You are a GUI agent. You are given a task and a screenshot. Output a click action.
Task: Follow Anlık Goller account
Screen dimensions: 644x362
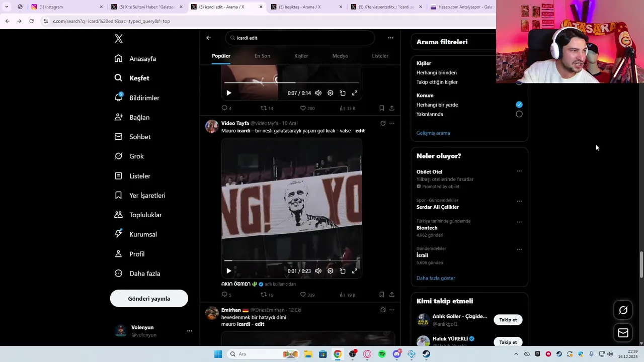point(508,320)
